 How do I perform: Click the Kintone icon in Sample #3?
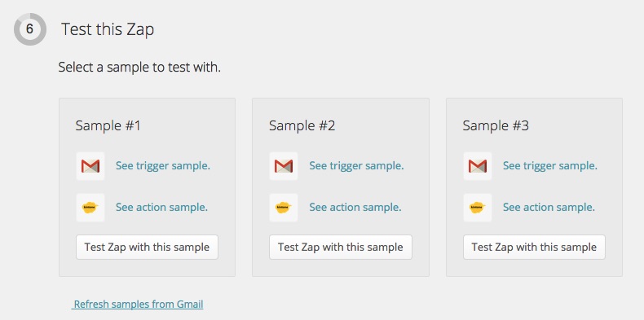coord(477,208)
